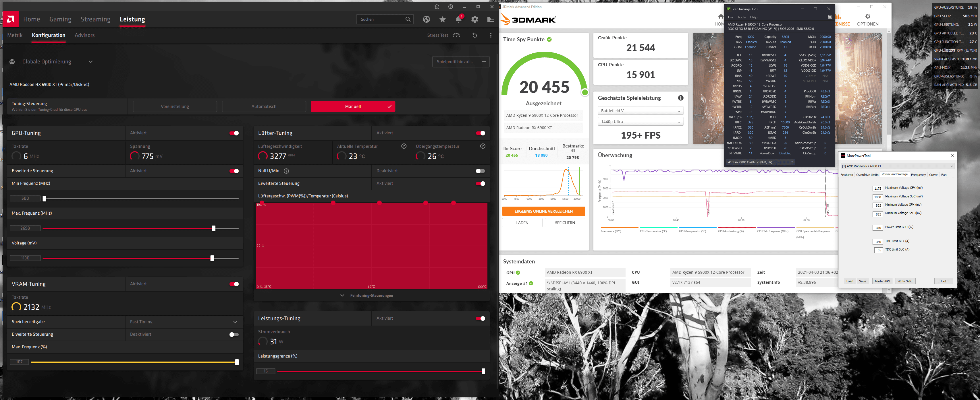
Task: Click the sidebar panel toggle icon
Action: (491, 19)
